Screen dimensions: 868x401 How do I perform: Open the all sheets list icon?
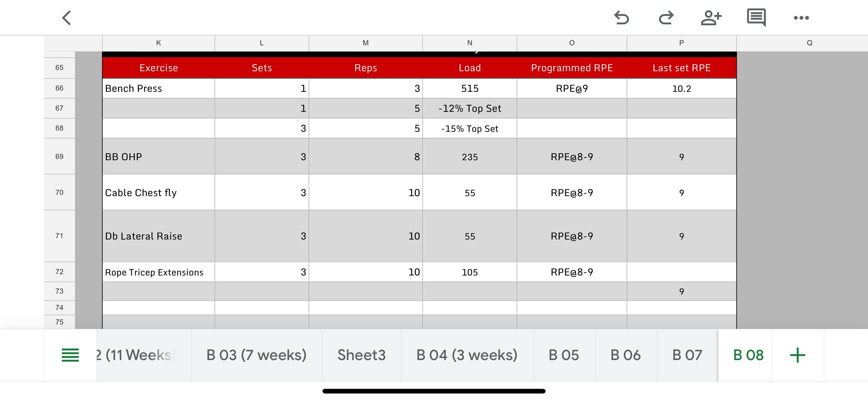70,355
